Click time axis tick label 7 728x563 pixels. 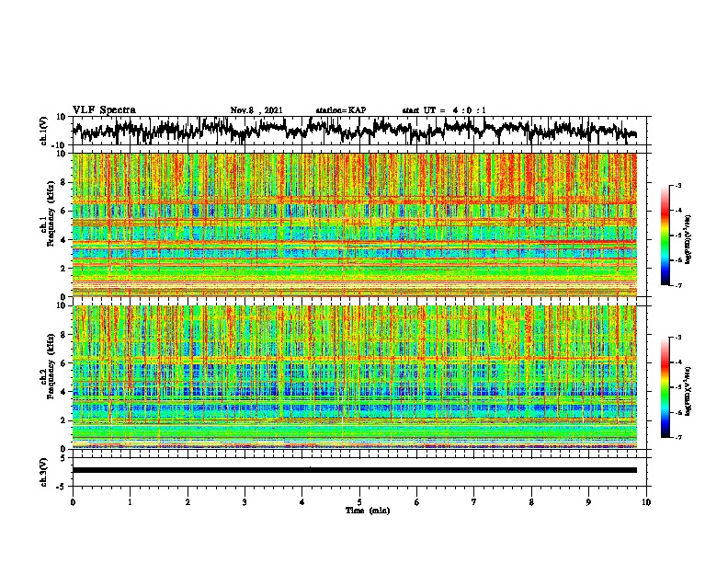pyautogui.click(x=474, y=502)
